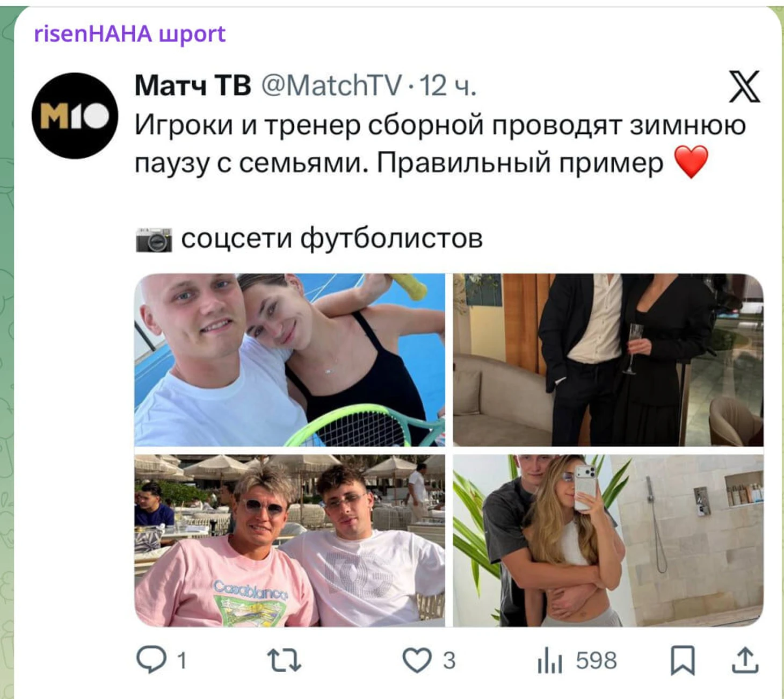Open the mirror selfie couple photo
Image resolution: width=784 pixels, height=699 pixels.
point(608,541)
